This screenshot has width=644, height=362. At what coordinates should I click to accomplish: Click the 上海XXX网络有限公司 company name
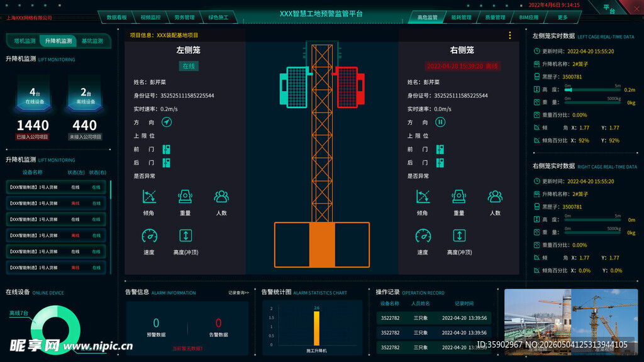(29, 18)
